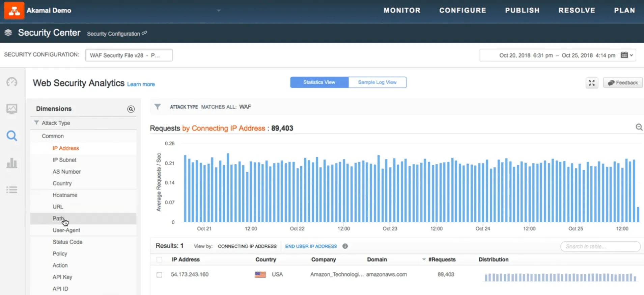Check the box for IP 54.173.243.160

159,275
